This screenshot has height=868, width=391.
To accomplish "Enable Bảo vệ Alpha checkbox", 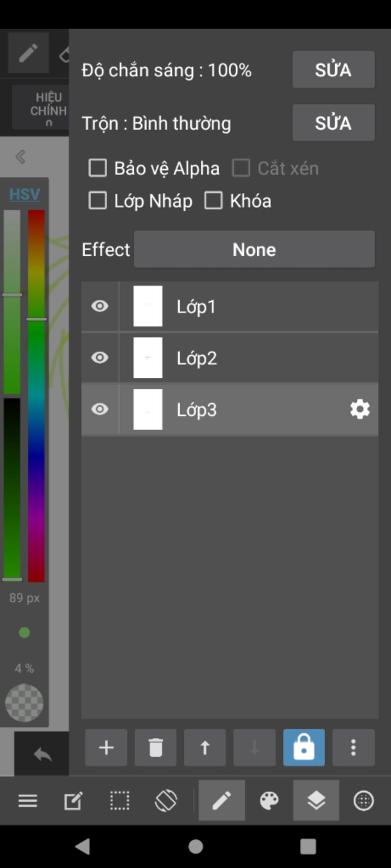I will [98, 168].
